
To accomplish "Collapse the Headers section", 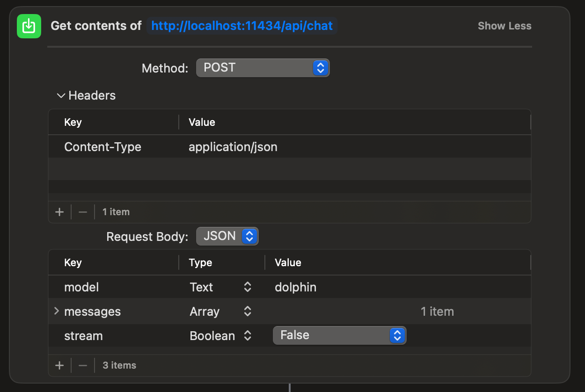I will tap(61, 95).
